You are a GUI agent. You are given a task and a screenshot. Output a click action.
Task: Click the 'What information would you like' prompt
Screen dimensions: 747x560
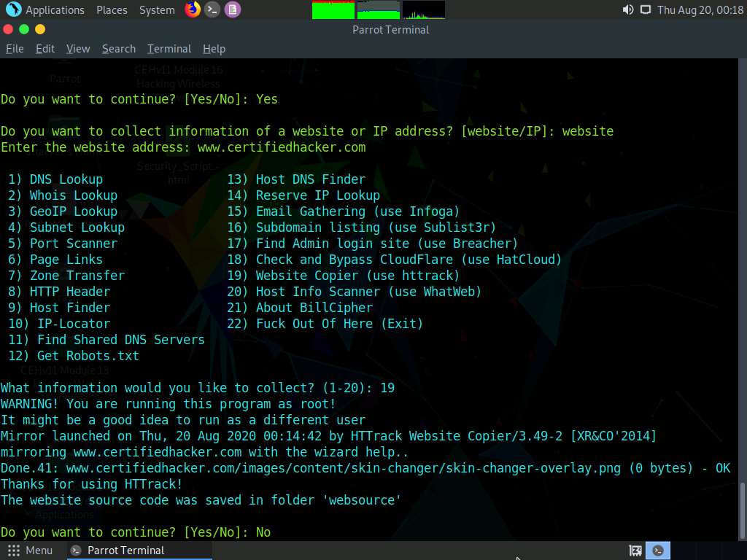198,388
